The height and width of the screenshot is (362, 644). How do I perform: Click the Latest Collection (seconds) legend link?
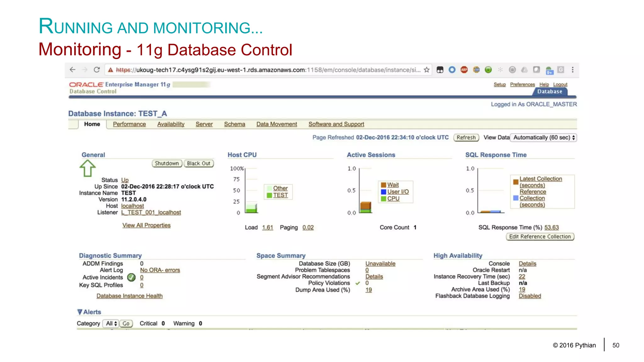click(x=541, y=182)
